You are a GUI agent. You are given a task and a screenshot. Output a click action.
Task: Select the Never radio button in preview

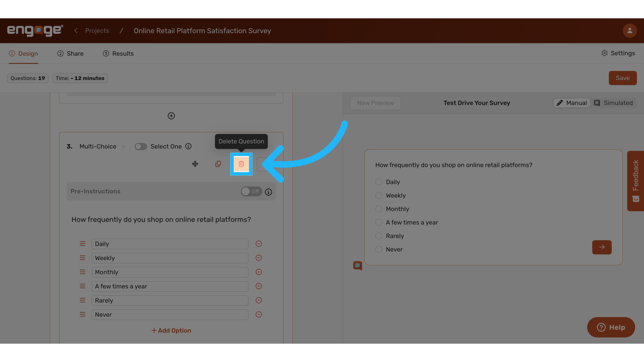(379, 249)
